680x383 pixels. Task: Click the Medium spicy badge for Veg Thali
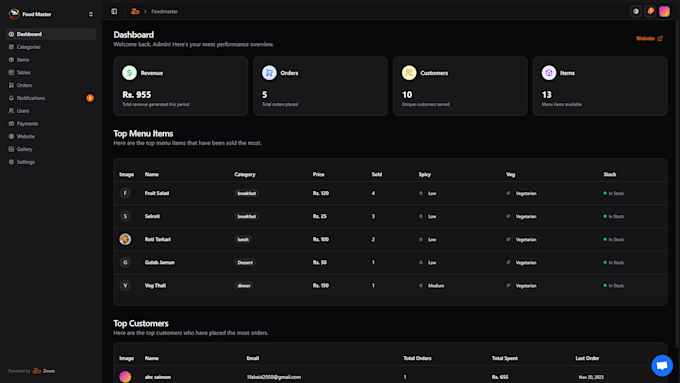click(x=436, y=285)
